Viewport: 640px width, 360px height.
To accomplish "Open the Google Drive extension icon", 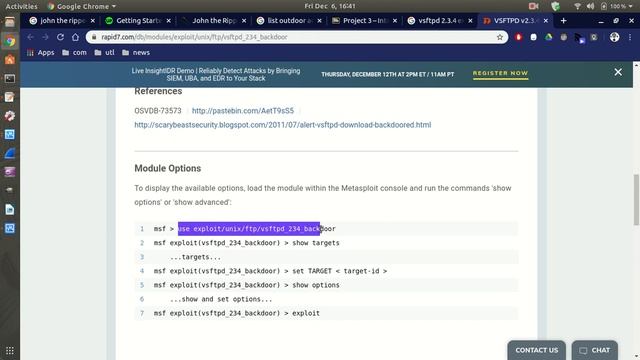I will (549, 37).
